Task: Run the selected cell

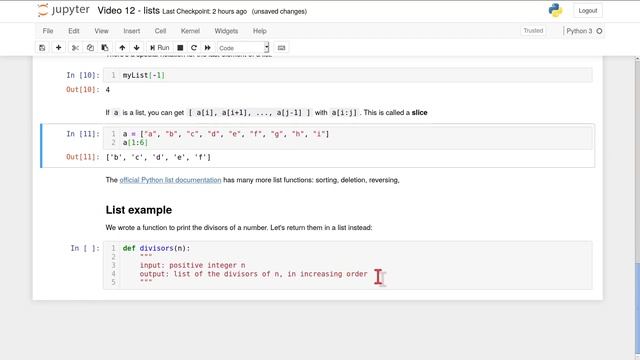Action: point(159,48)
